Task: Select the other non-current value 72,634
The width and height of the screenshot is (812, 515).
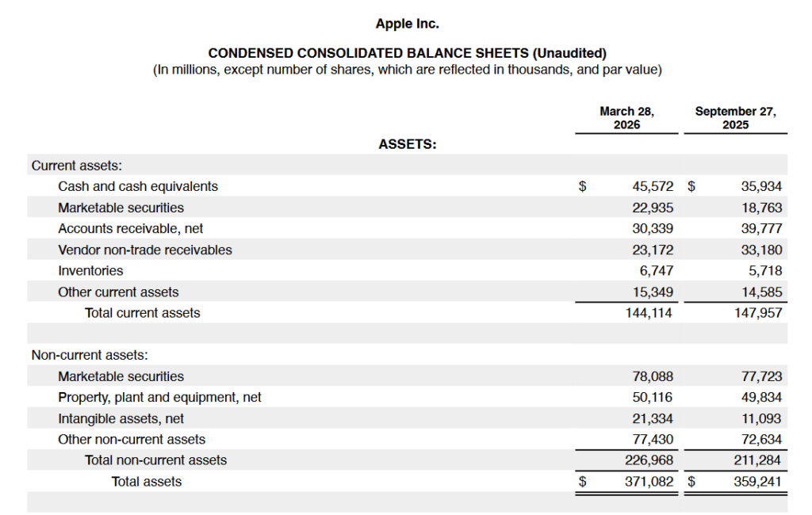Action: click(x=761, y=440)
